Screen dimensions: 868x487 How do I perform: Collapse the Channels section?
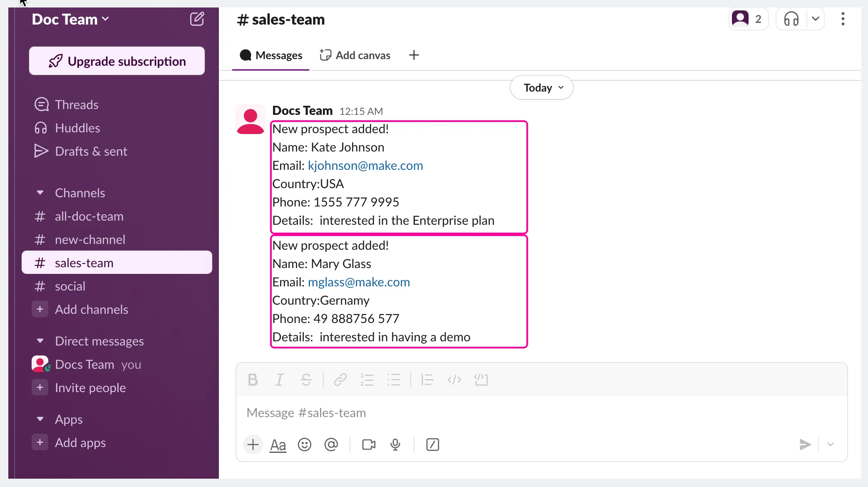click(x=40, y=193)
